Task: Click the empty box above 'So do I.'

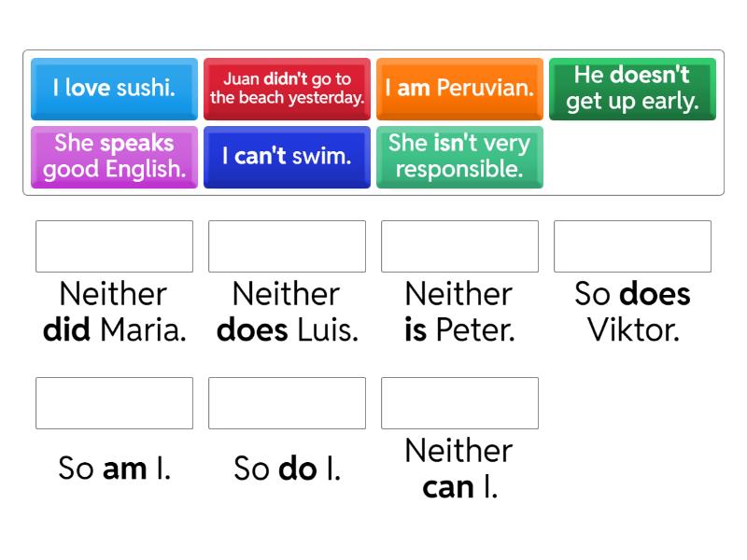Action: 287,403
